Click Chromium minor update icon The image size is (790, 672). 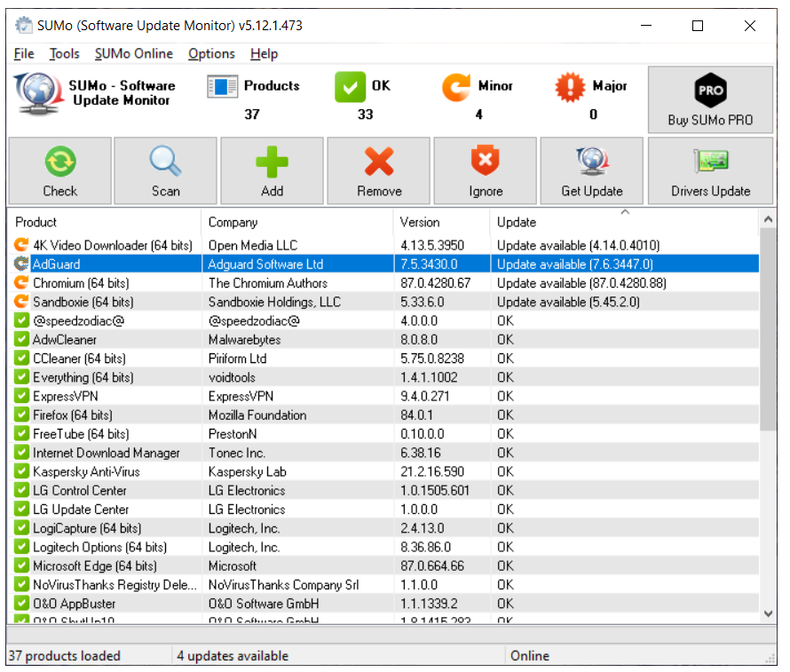tap(21, 282)
